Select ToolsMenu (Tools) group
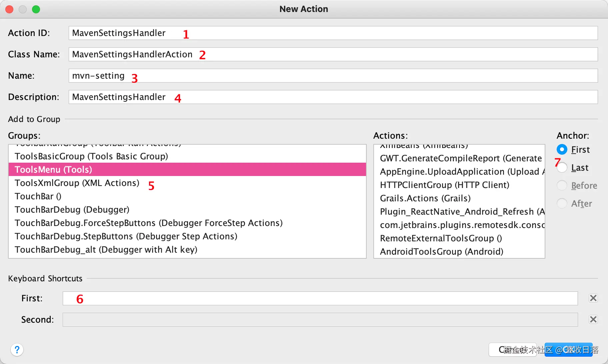The width and height of the screenshot is (608, 364). pos(53,170)
